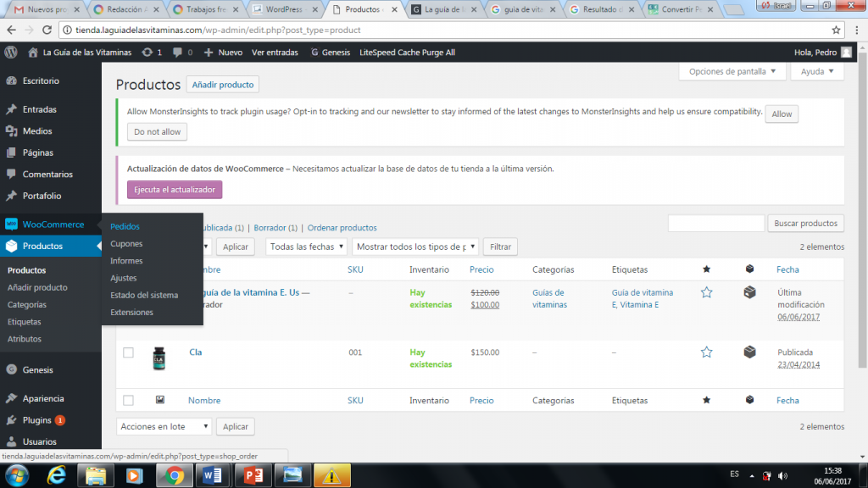Click product type box icon in Cla row
Screen dimensions: 868x488
(749, 352)
